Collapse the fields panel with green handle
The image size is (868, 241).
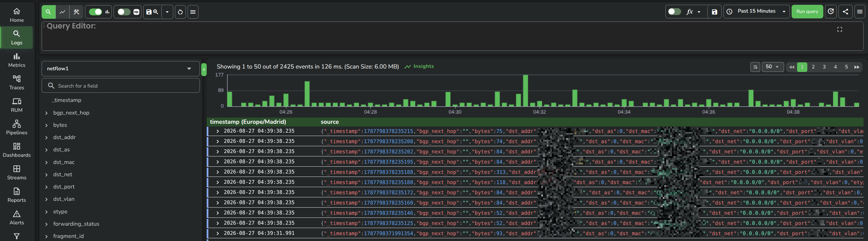click(x=204, y=70)
